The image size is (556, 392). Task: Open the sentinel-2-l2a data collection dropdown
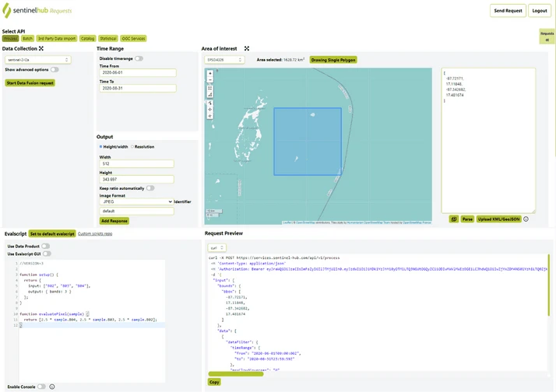click(38, 60)
